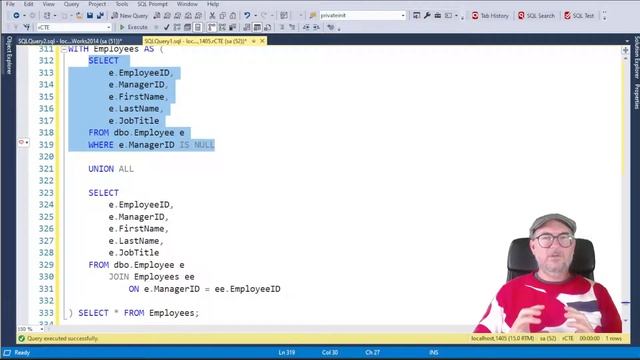Click the Undo arrow icon
Viewport: 640px width, 360px height.
click(x=247, y=16)
